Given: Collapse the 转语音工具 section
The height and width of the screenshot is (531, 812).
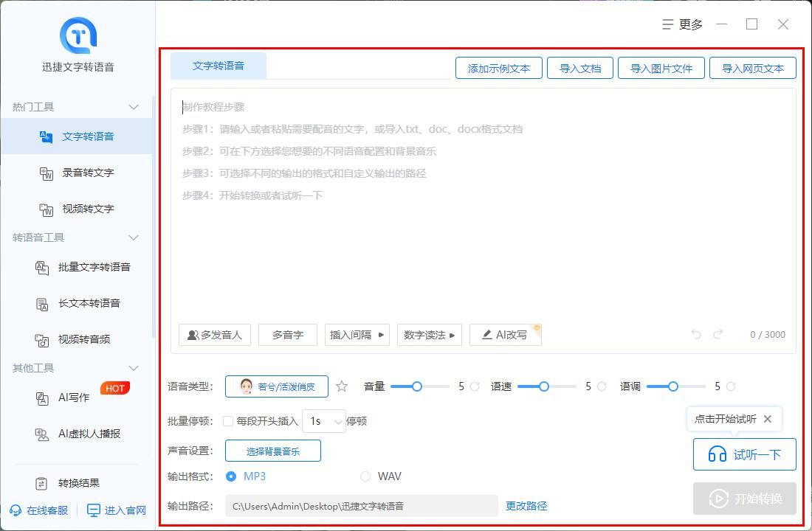Looking at the screenshot, I should click(134, 237).
